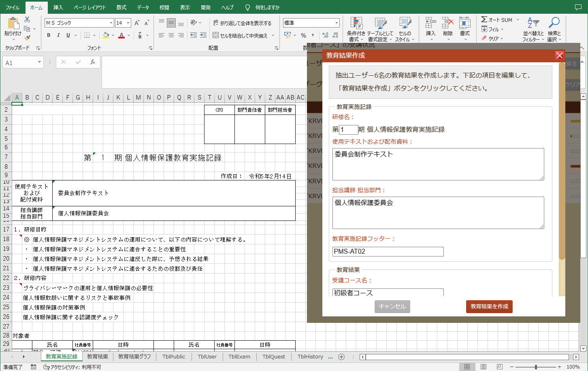Screen dimensions: 588x371
Task: Open the TblUser sheet tab
Action: (207, 356)
